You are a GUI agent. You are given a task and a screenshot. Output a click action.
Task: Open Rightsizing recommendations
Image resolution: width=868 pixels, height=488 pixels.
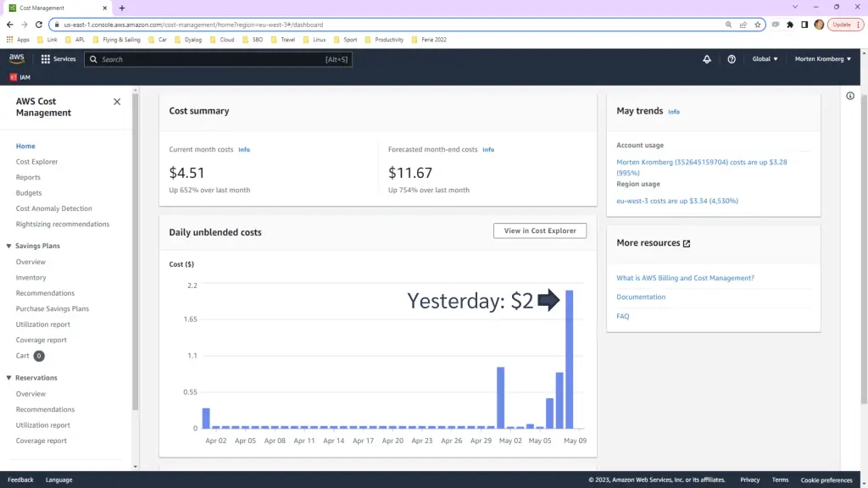[63, 224]
